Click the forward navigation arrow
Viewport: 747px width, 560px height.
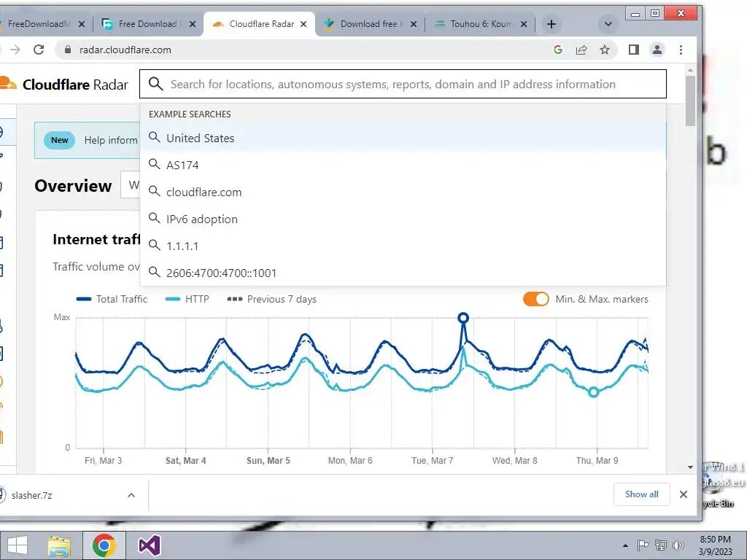coord(16,50)
